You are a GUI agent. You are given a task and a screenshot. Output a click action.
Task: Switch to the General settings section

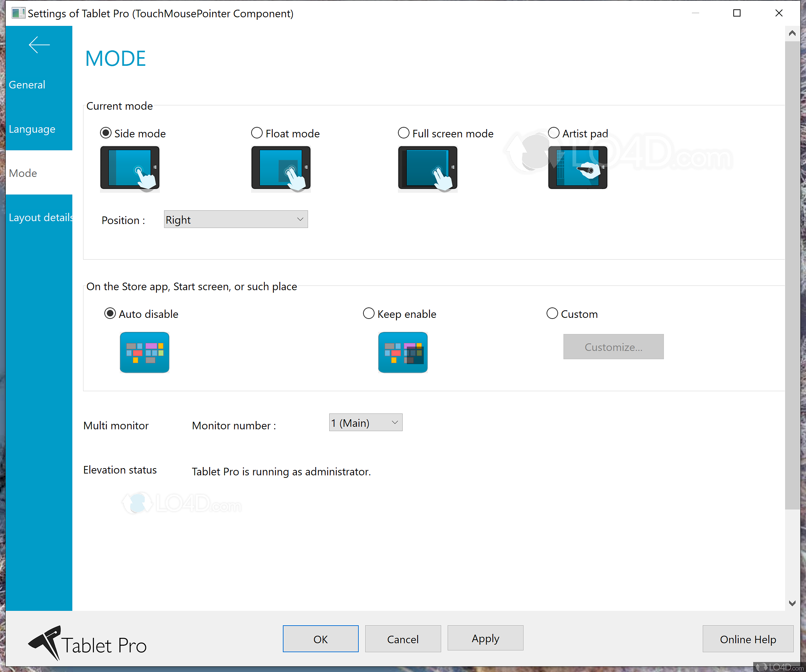click(27, 84)
